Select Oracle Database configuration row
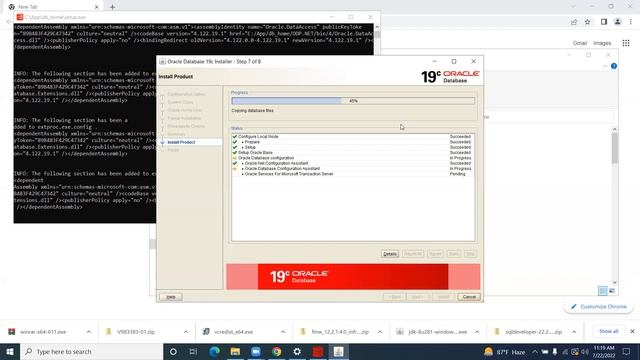 353,158
